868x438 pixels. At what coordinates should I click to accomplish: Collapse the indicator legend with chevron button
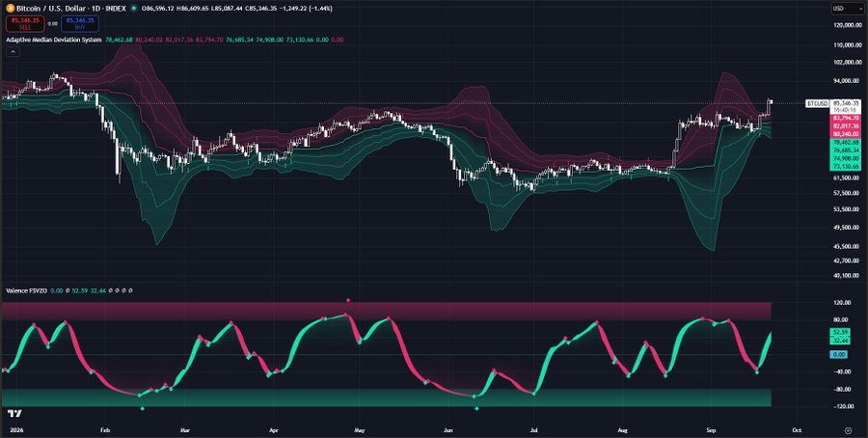[14, 51]
